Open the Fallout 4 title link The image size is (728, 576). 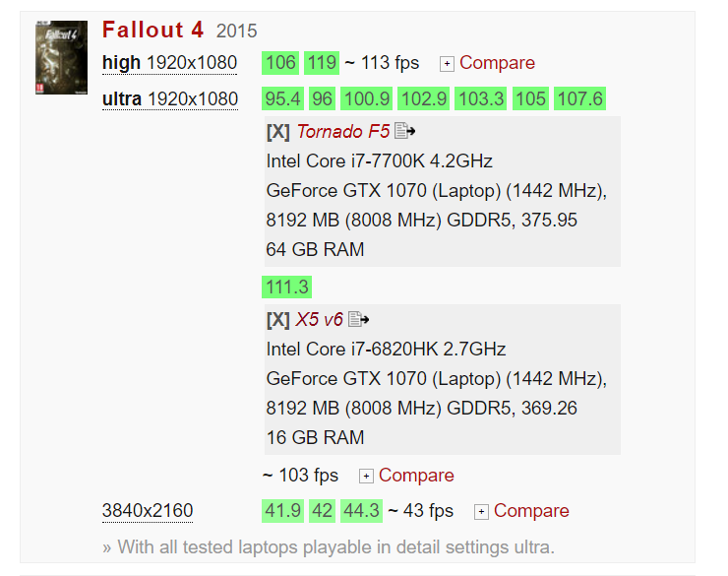(152, 30)
